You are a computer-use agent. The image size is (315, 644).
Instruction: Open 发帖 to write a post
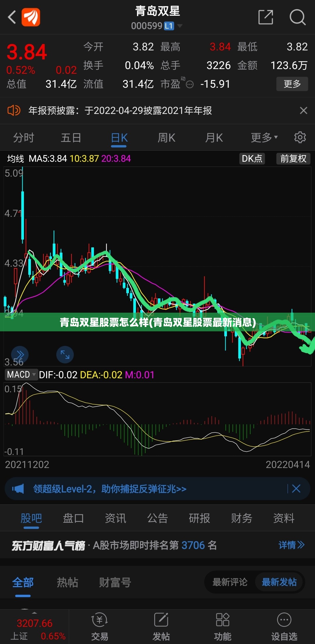point(161,627)
